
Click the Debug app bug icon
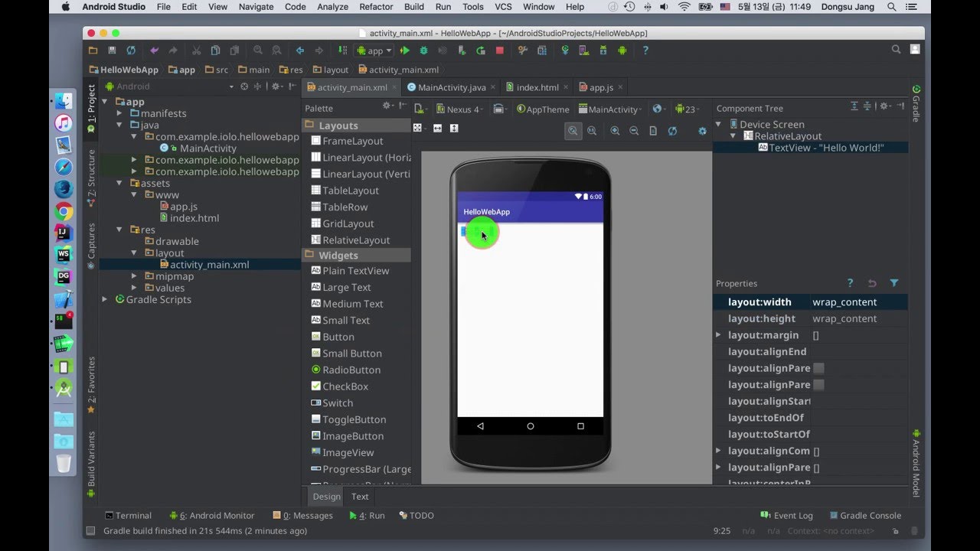423,51
